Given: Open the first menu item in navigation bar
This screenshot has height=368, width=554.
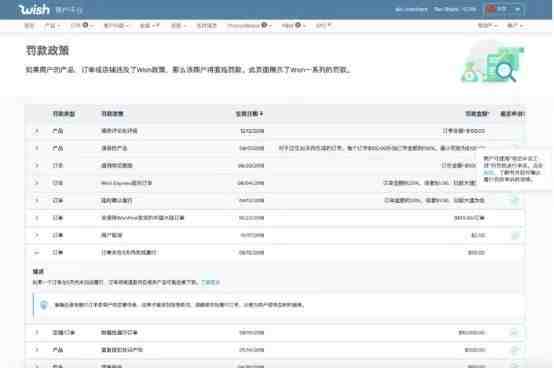Looking at the screenshot, I should [x=29, y=25].
